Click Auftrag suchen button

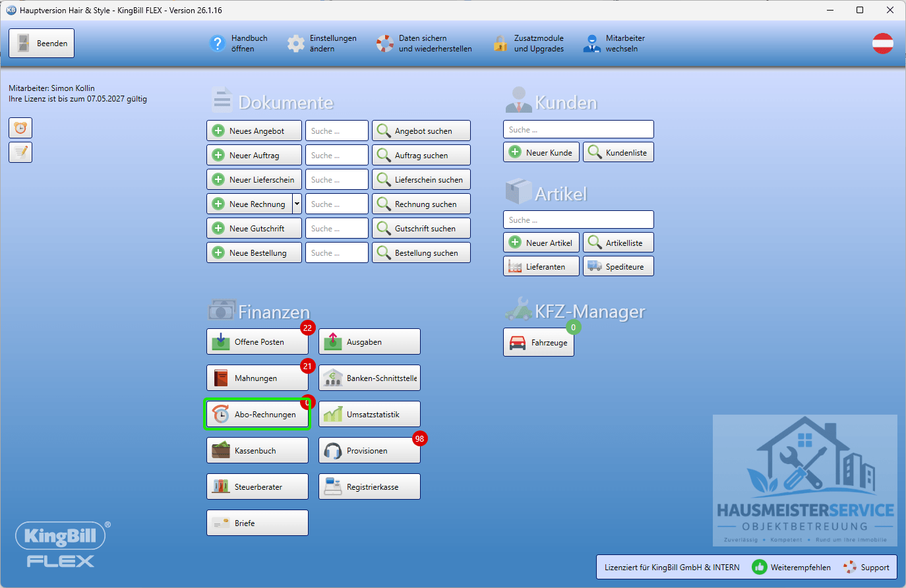(421, 156)
